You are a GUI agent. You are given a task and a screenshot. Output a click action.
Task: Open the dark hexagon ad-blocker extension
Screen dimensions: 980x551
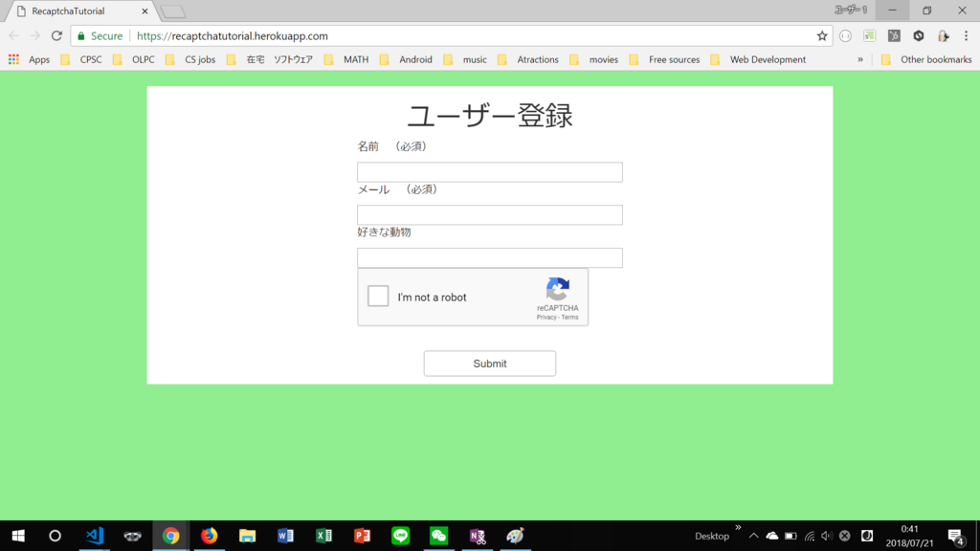(919, 35)
